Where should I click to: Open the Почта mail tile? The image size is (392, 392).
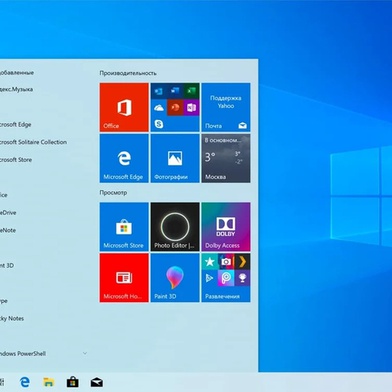pos(226,107)
